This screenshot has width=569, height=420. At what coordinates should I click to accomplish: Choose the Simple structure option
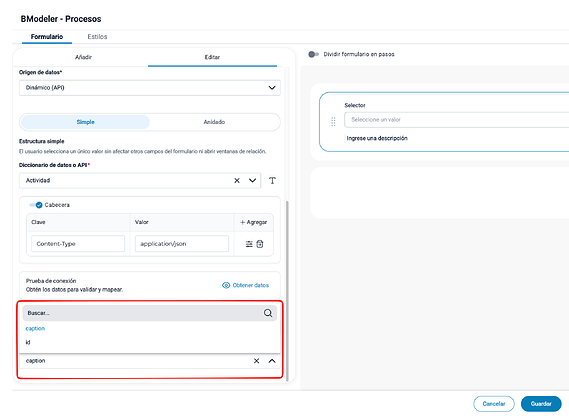[x=85, y=122]
